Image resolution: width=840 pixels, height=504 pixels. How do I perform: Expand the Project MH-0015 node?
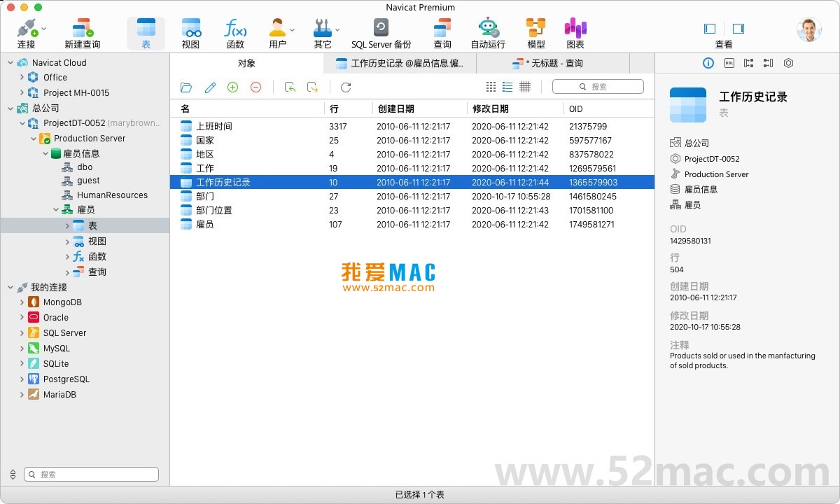coord(22,93)
